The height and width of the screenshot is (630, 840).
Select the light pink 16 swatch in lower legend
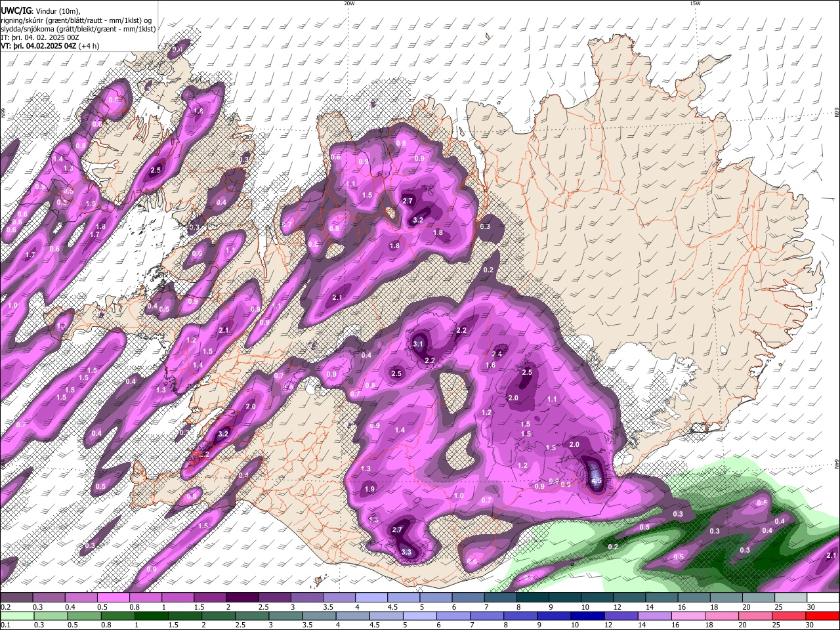[x=688, y=616]
